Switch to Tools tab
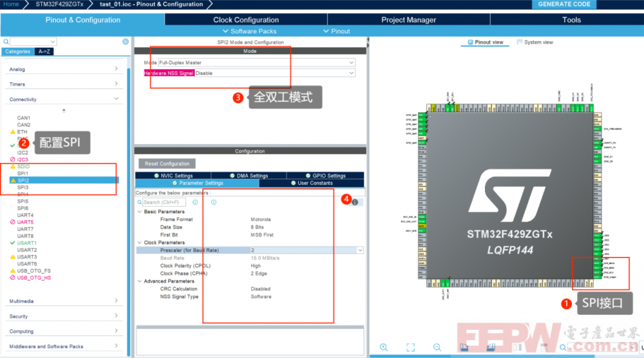This screenshot has height=358, width=644. coord(571,20)
